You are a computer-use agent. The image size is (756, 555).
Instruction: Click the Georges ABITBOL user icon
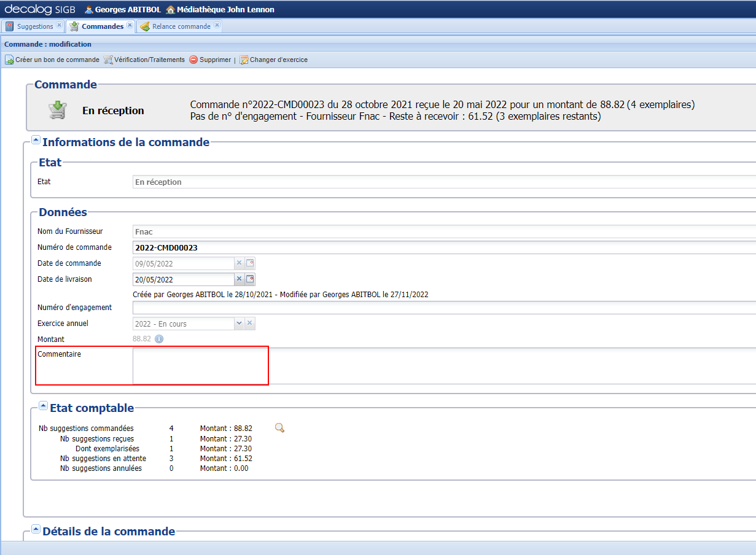(88, 9)
